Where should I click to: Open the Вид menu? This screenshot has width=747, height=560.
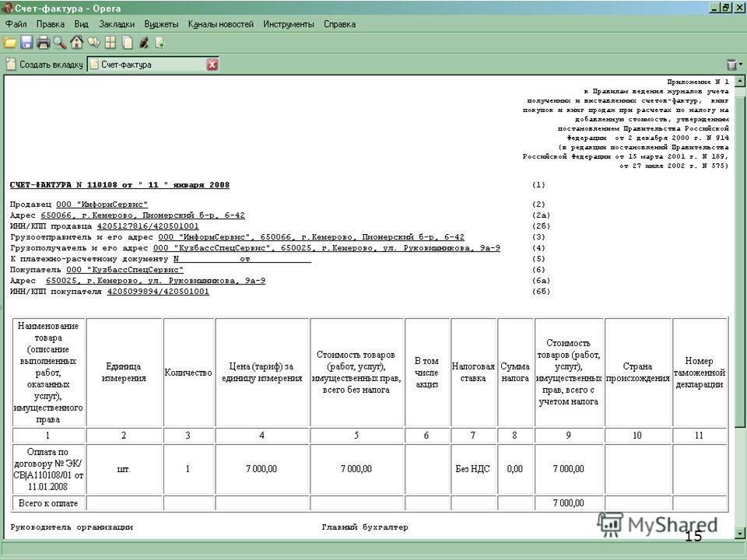82,24
